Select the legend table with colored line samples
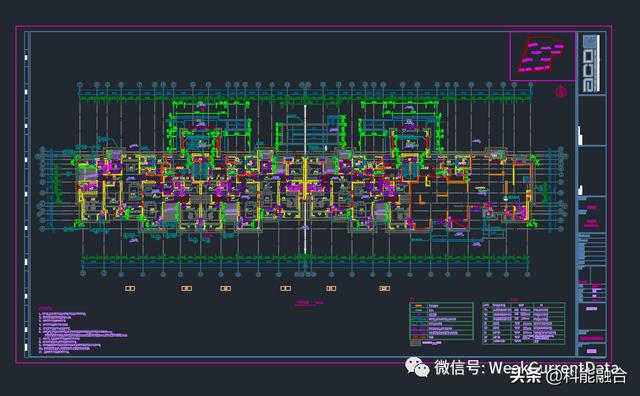The image size is (640, 396). pos(441,322)
